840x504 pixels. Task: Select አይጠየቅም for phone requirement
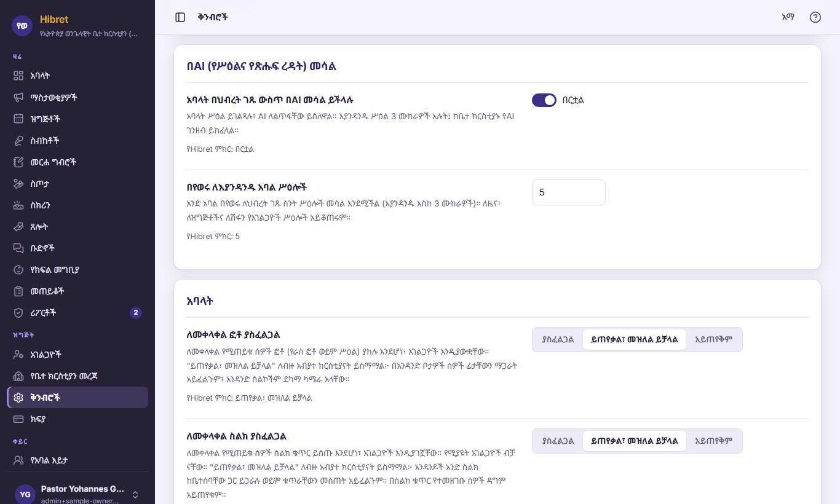point(713,441)
